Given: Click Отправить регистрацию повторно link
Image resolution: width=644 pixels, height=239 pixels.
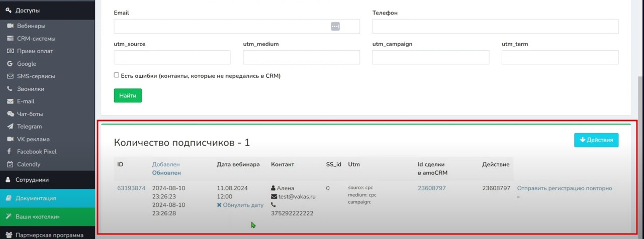Looking at the screenshot, I should click(x=564, y=188).
